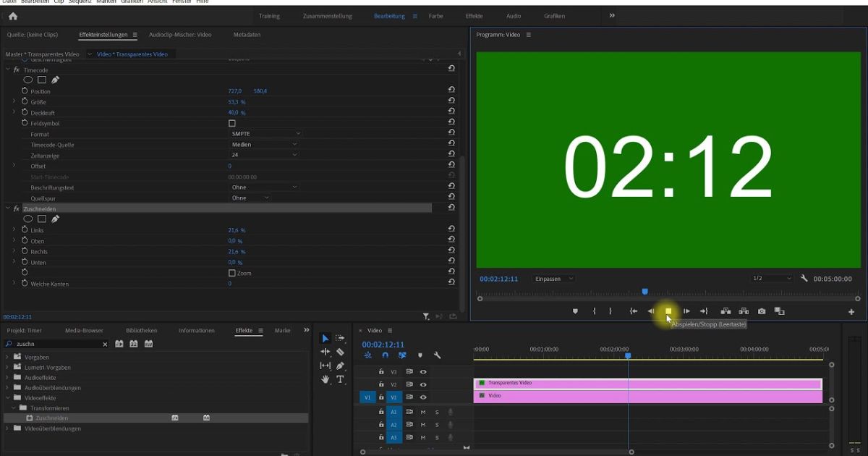The image size is (868, 456).
Task: Open timeline settings with the wrench icon
Action: click(437, 355)
